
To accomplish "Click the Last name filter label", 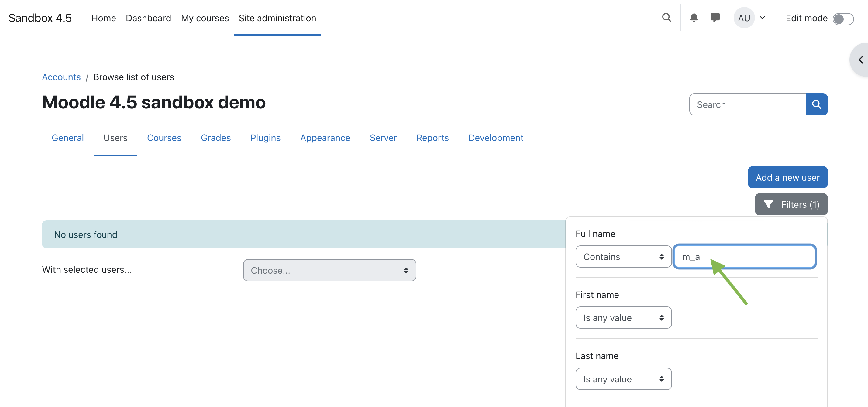I will 597,356.
